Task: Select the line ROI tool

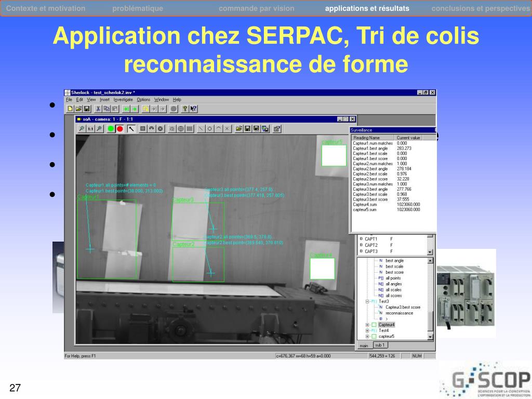Action: point(201,129)
